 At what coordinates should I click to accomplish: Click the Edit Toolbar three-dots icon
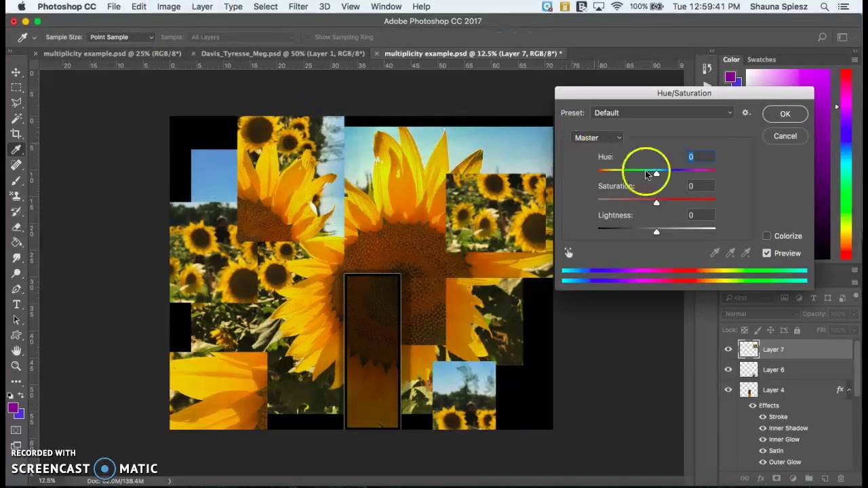16,382
